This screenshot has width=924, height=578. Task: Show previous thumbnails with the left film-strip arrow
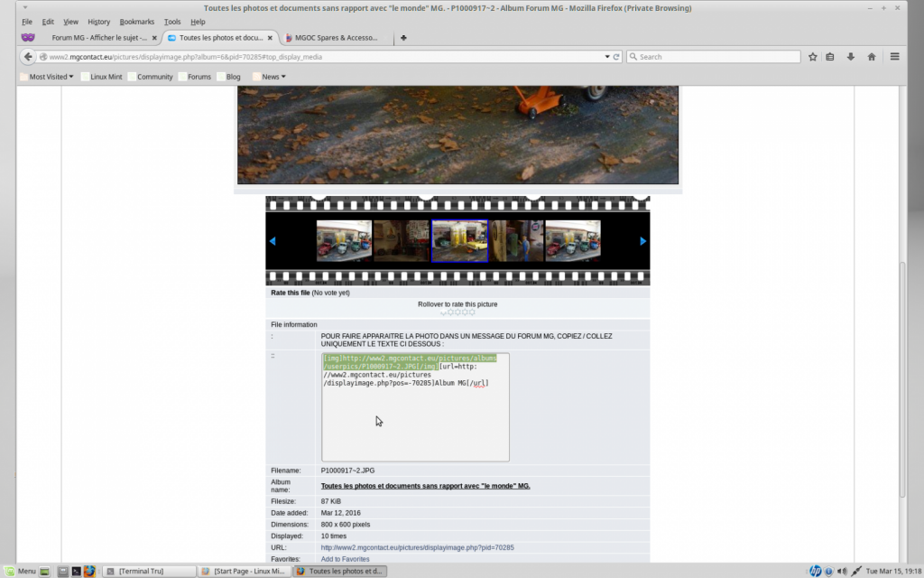(x=273, y=240)
